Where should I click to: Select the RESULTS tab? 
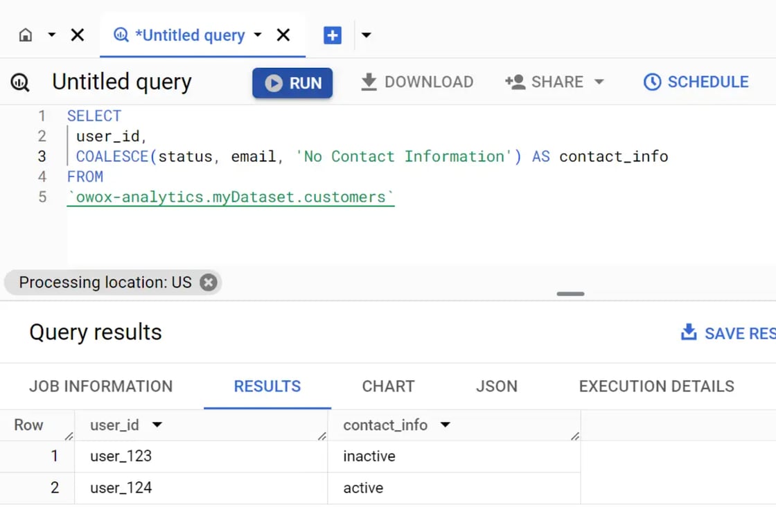pyautogui.click(x=267, y=387)
